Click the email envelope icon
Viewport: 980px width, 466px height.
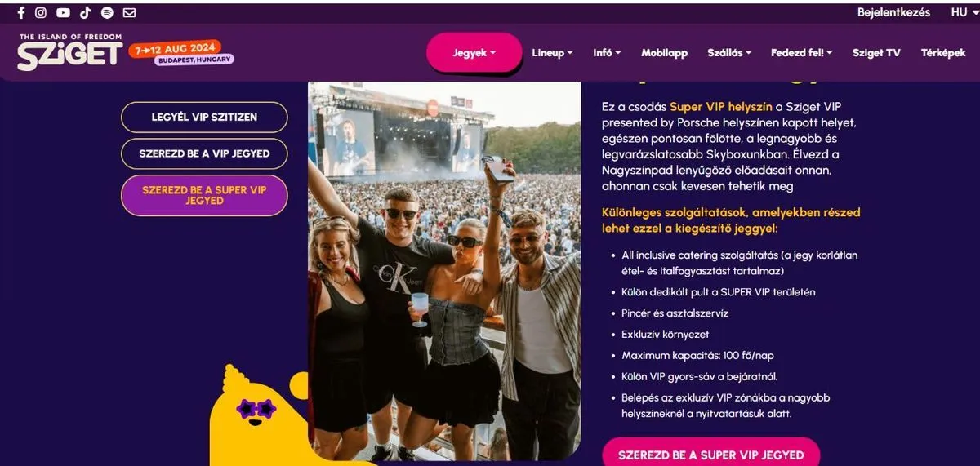(129, 13)
